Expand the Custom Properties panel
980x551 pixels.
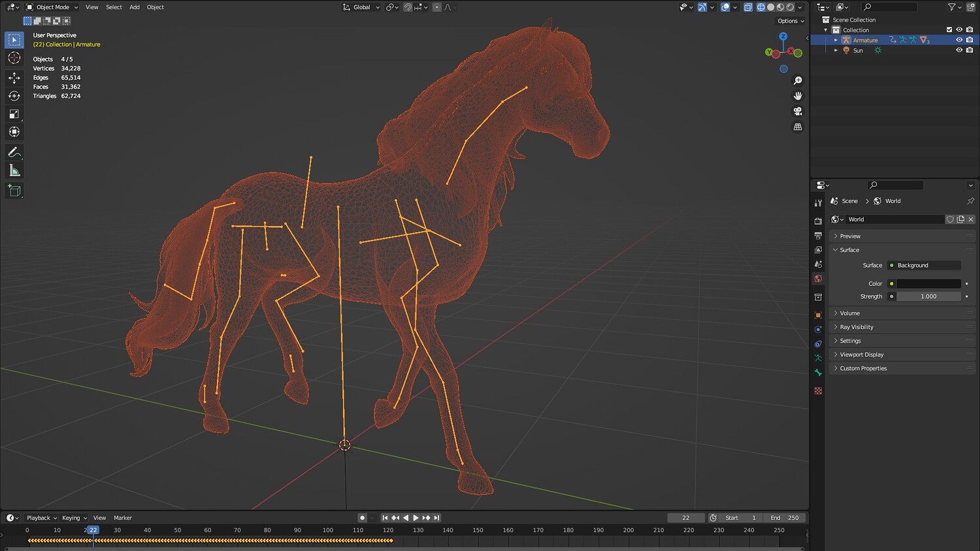pyautogui.click(x=902, y=368)
